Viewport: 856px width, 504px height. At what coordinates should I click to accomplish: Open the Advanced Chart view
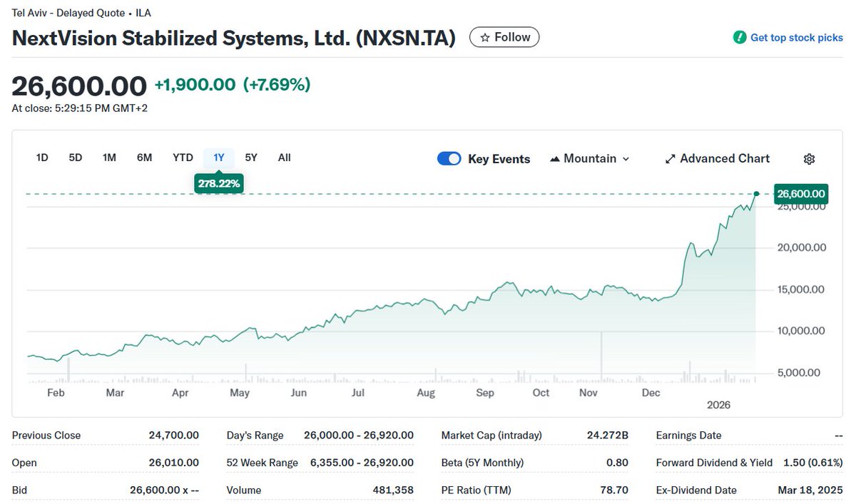pyautogui.click(x=717, y=159)
